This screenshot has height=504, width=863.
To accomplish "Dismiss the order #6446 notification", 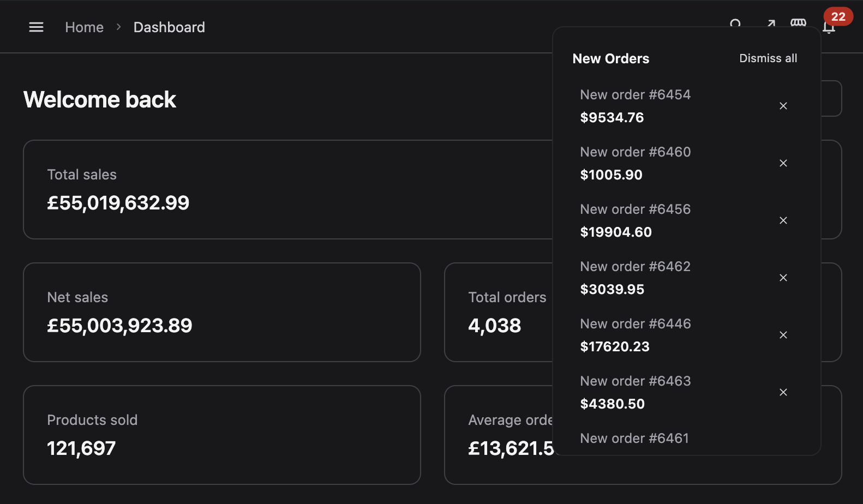I will pyautogui.click(x=783, y=335).
